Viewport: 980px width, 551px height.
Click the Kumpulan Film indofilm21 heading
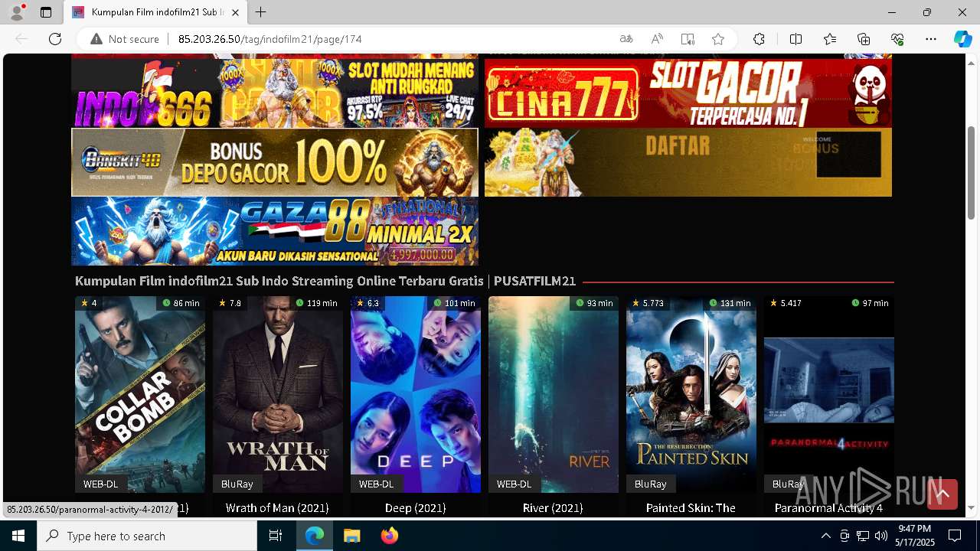(325, 281)
